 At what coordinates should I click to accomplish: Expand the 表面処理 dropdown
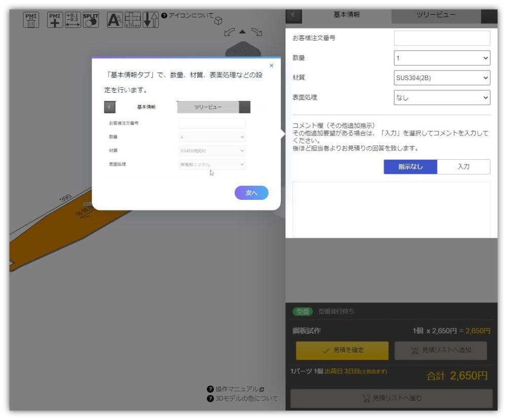[442, 97]
